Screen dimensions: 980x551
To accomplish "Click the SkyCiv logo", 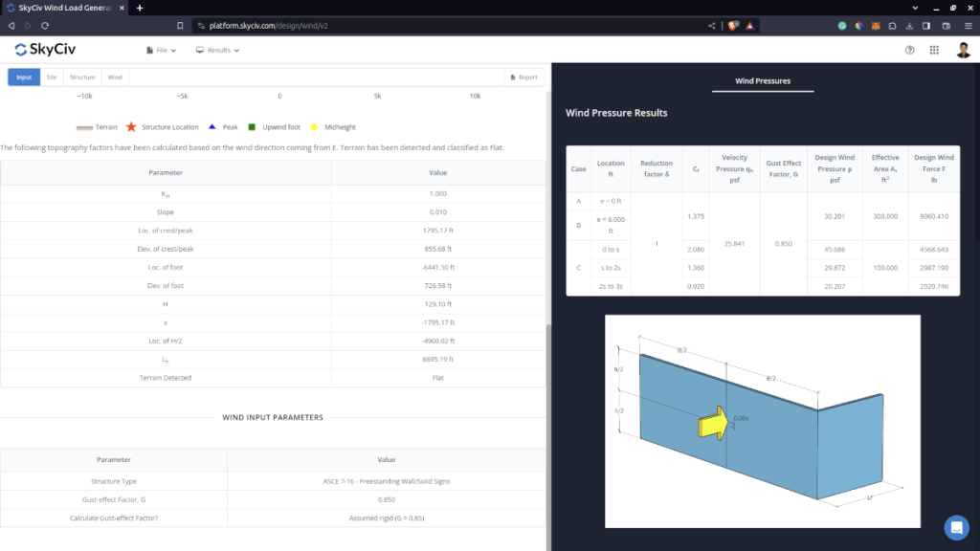I will point(45,50).
